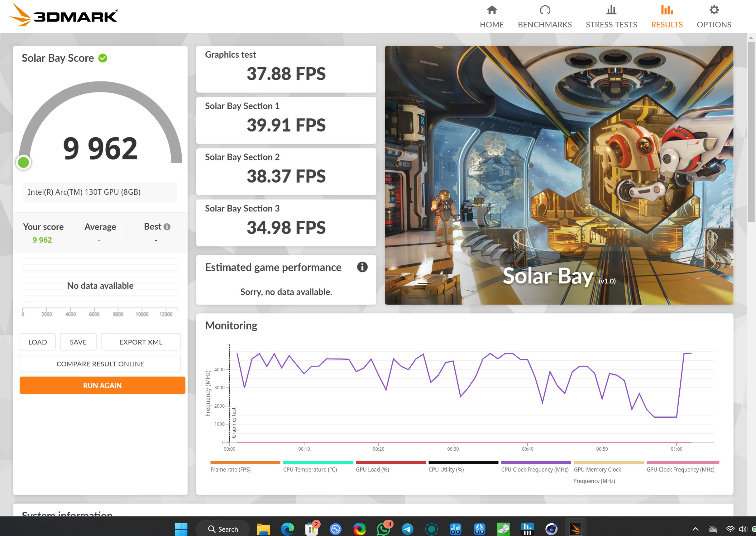Open Estimated game performance info icon

(x=362, y=267)
